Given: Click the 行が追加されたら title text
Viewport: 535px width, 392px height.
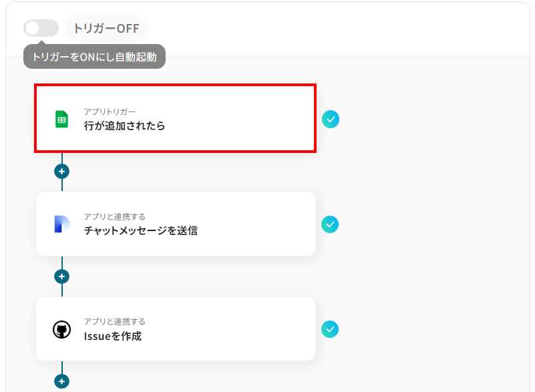Looking at the screenshot, I should click(124, 126).
